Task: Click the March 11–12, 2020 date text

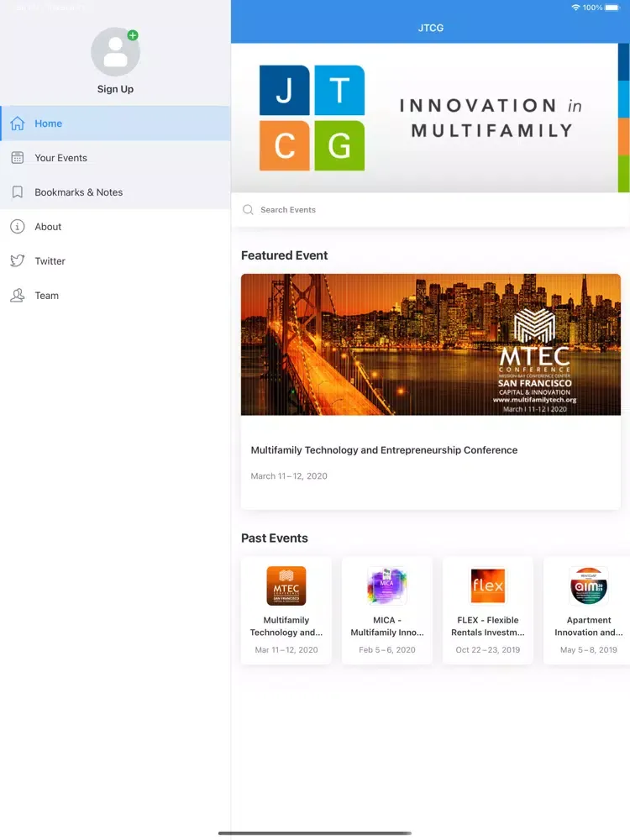Action: tap(289, 475)
